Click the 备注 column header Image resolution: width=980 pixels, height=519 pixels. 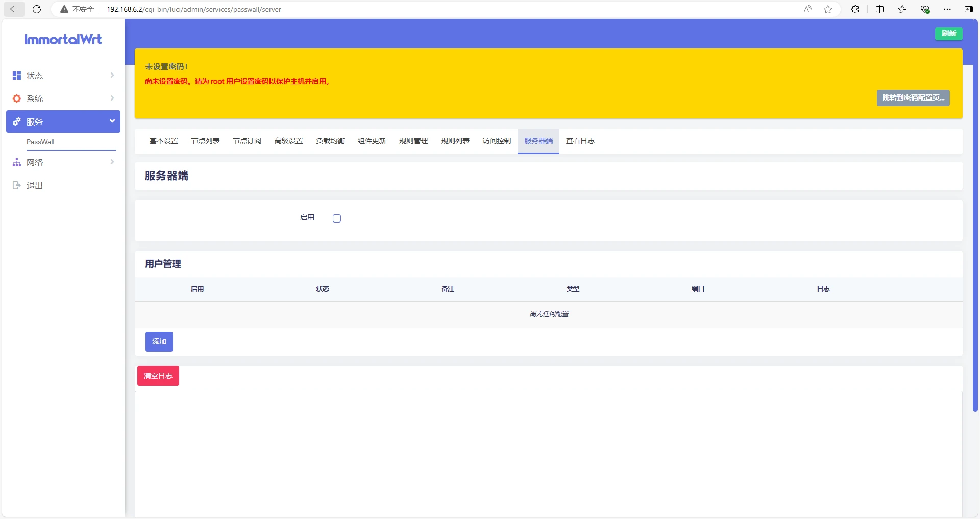pos(448,289)
